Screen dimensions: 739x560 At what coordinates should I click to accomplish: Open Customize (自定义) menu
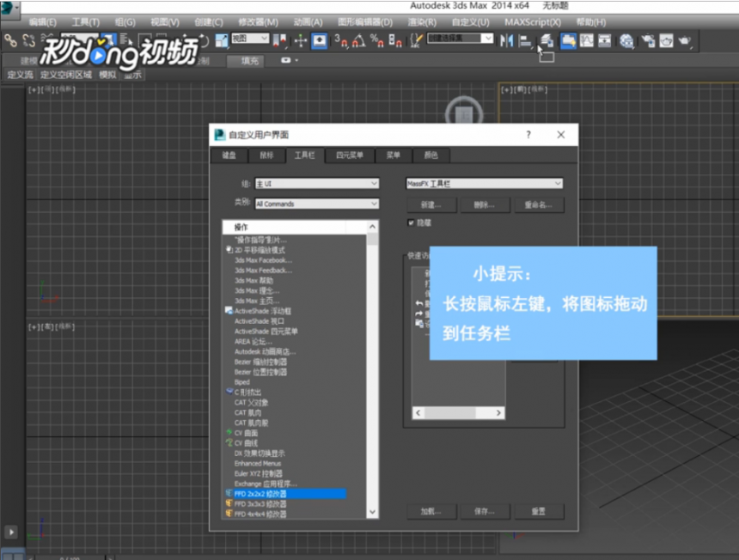[470, 22]
